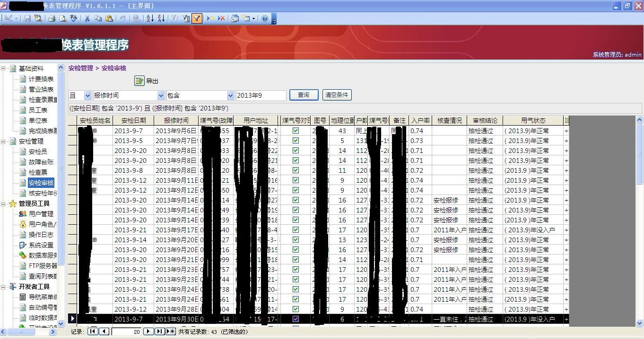Open 用户管理 under 管理员工具

tap(41, 214)
